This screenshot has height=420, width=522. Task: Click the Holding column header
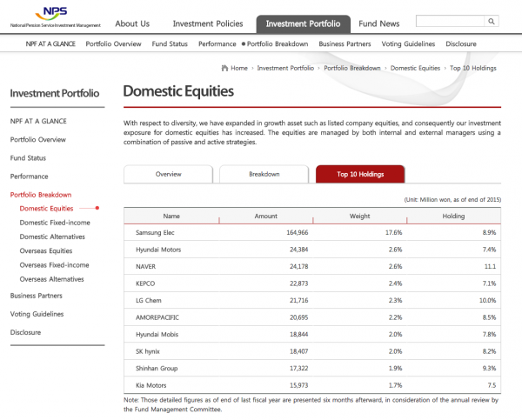[x=453, y=216]
